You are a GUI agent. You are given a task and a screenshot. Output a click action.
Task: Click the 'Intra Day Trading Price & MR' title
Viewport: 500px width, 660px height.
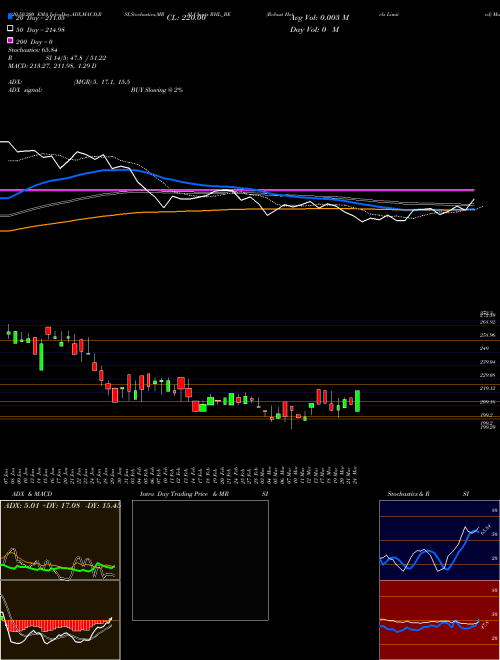(x=184, y=494)
